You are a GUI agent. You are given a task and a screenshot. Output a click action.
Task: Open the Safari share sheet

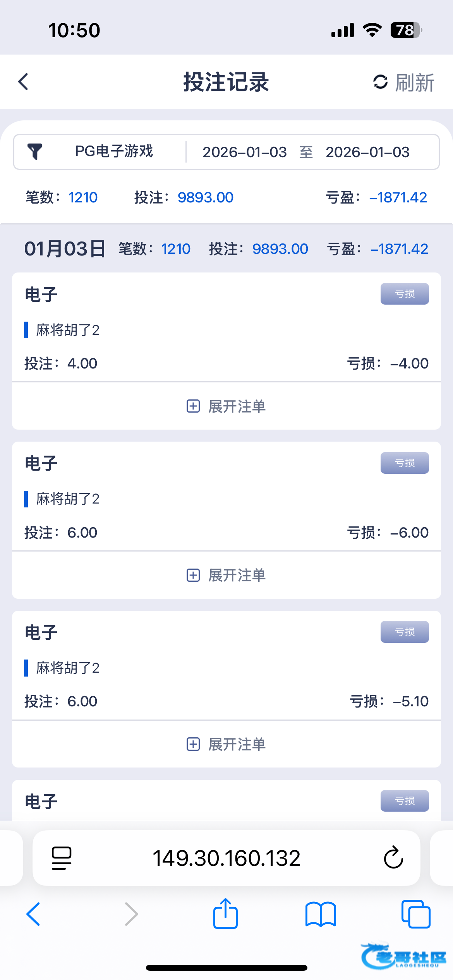[225, 913]
